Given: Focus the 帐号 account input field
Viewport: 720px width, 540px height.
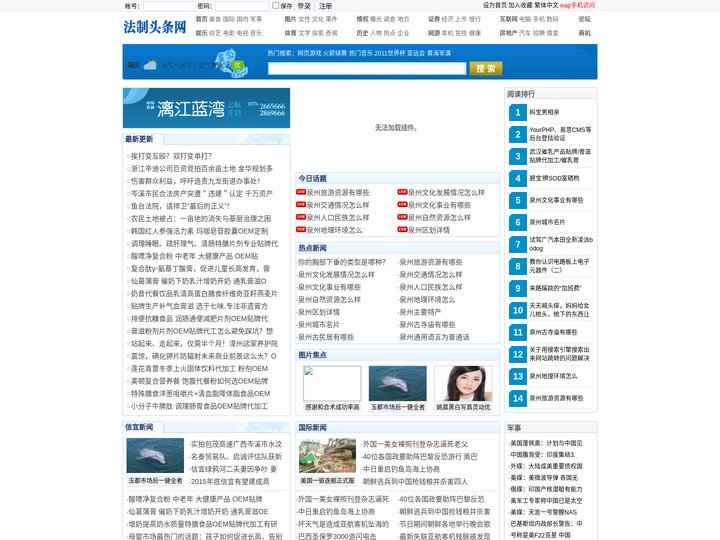Looking at the screenshot, I should (x=169, y=6).
